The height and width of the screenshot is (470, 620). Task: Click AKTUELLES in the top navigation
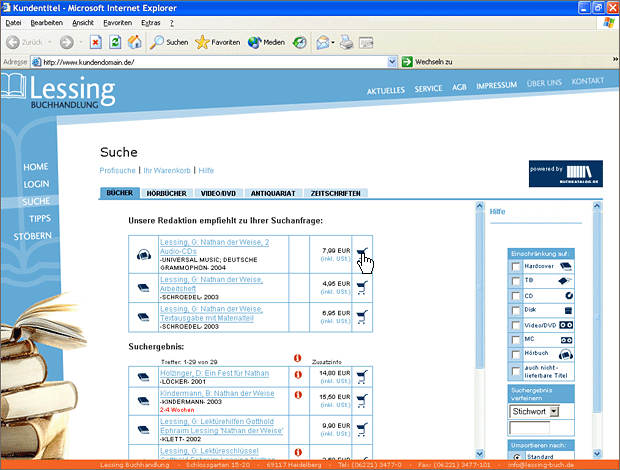[386, 91]
